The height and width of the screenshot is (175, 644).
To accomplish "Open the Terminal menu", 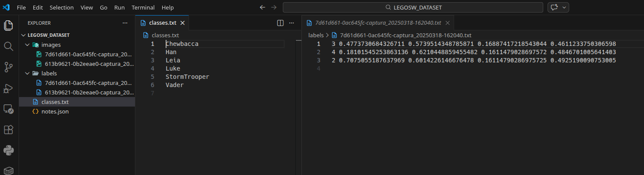I will tap(143, 7).
